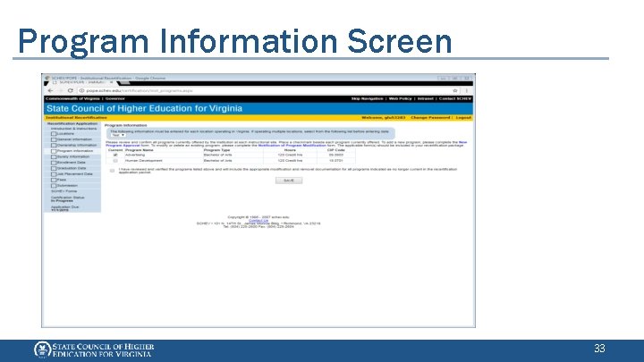The width and height of the screenshot is (644, 362).
Task: Open Fees in the sidebar
Action: point(61,180)
